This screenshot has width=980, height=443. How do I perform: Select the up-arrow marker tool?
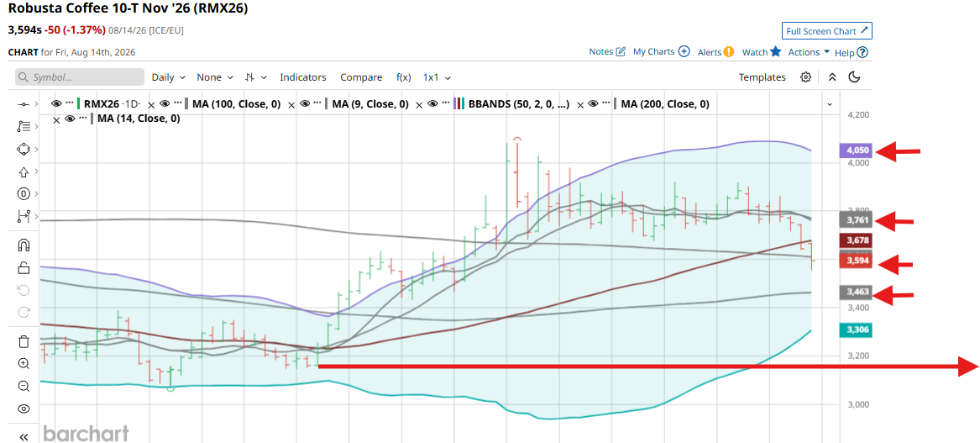pyautogui.click(x=24, y=171)
